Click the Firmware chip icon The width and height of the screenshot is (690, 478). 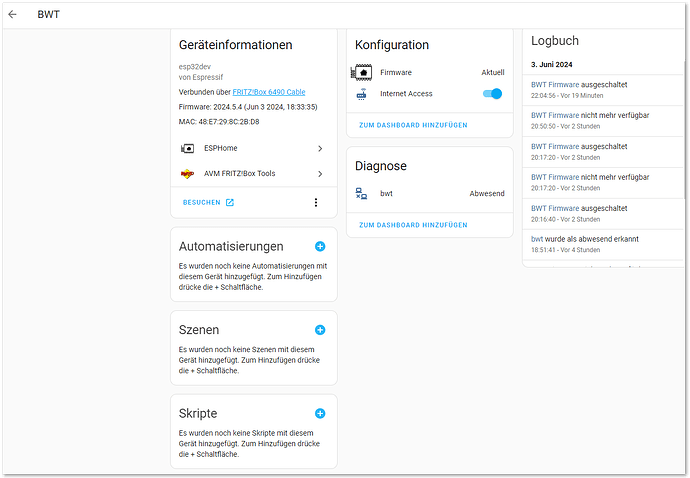click(x=361, y=73)
